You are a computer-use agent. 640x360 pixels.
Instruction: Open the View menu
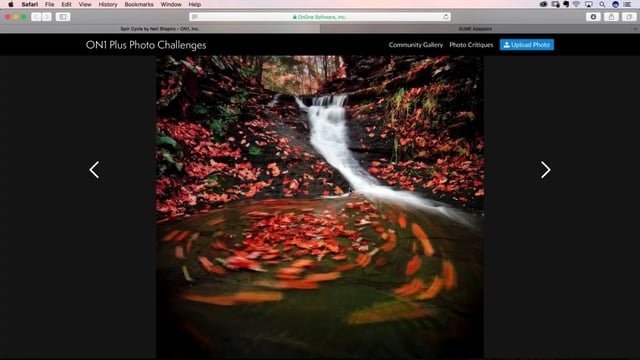pyautogui.click(x=85, y=4)
